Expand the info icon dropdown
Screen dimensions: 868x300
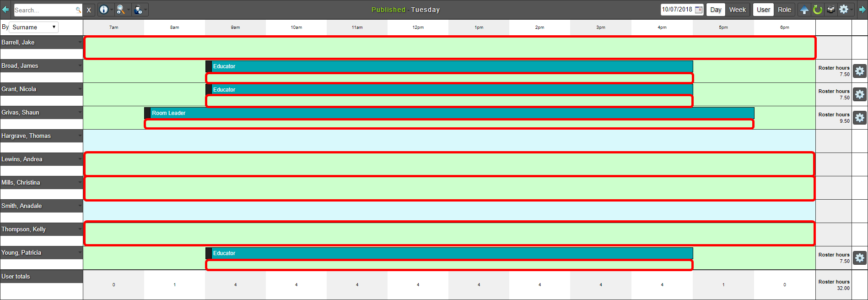[x=111, y=10]
